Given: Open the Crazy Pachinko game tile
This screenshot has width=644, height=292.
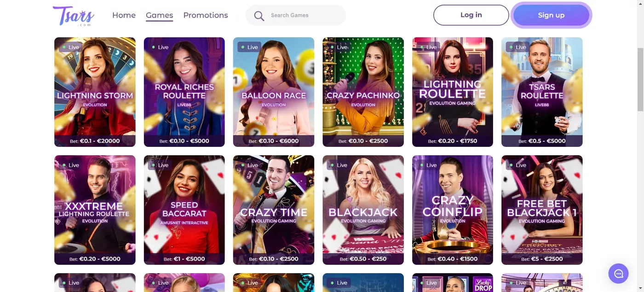Looking at the screenshot, I should tap(363, 92).
